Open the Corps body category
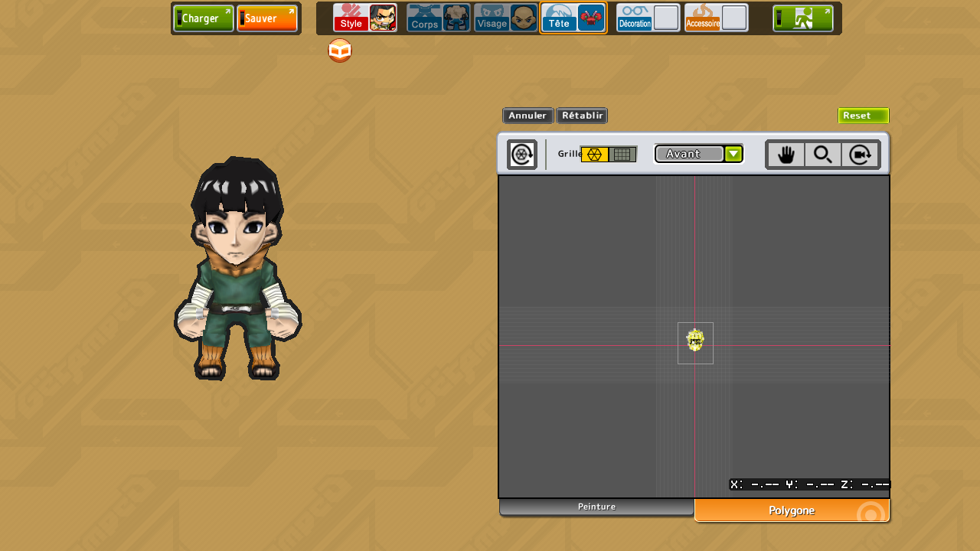The height and width of the screenshot is (551, 980). (x=425, y=18)
